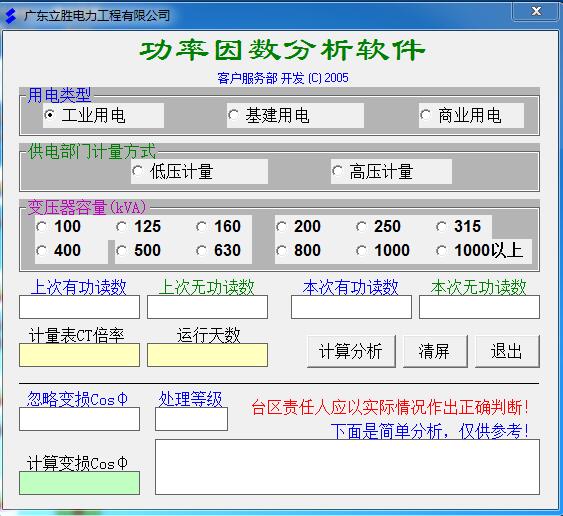The image size is (563, 516).
Task: Click the yellow 运行天数 field
Action: tap(207, 355)
